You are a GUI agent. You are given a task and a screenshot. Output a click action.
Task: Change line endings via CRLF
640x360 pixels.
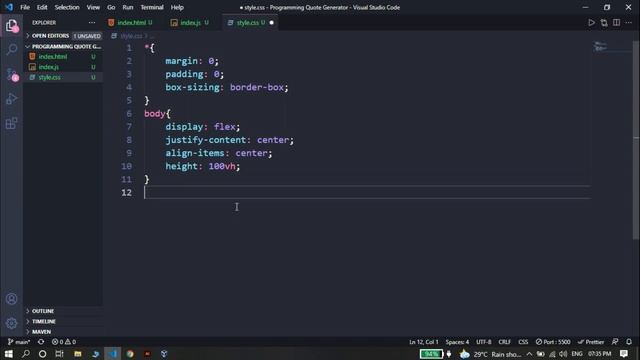point(504,342)
